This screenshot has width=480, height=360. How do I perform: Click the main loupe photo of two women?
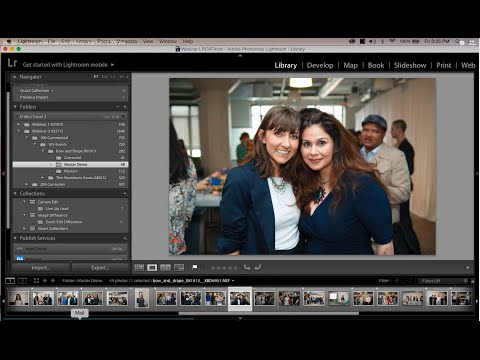pos(302,166)
